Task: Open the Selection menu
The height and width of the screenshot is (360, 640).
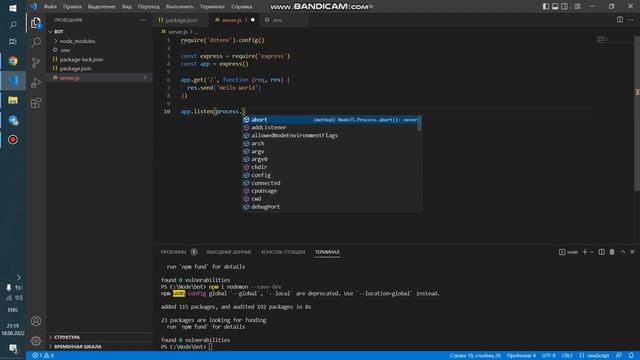Action: pyautogui.click(x=102, y=7)
